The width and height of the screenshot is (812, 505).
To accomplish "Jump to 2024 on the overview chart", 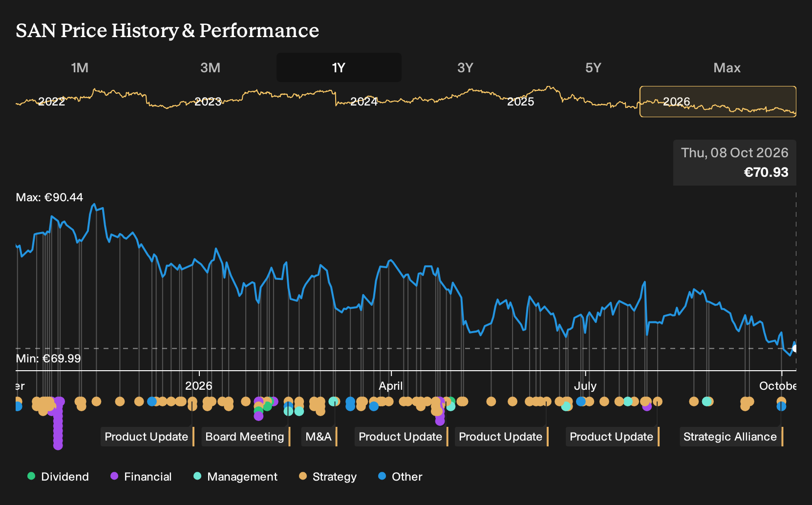I will pyautogui.click(x=364, y=102).
